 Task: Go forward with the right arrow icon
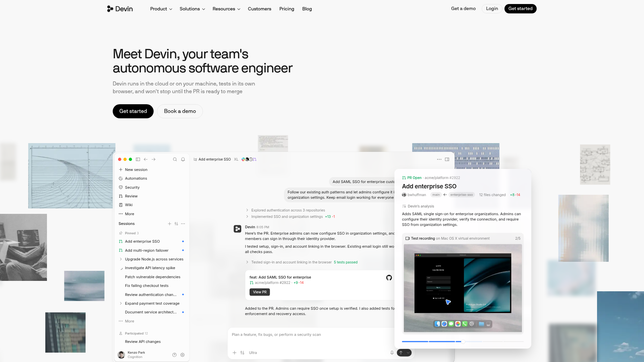(154, 160)
